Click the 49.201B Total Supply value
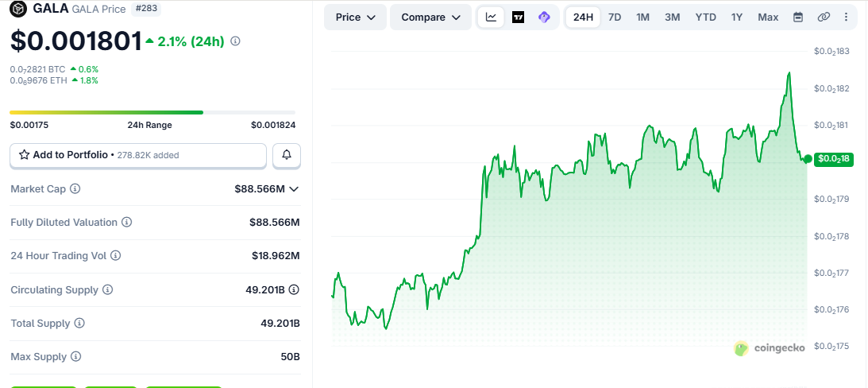868x388 pixels. point(280,323)
